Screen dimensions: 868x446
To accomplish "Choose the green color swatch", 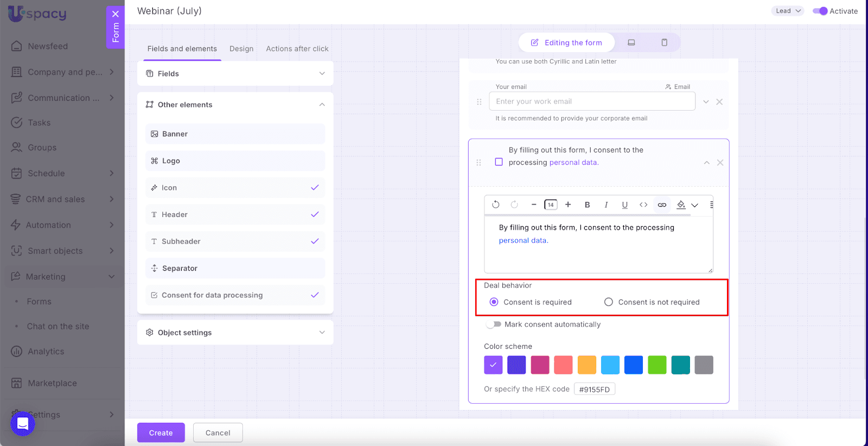I will click(x=657, y=365).
